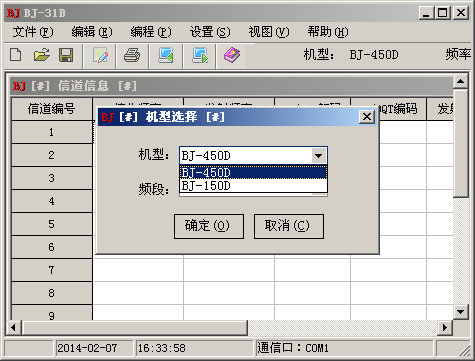Select channel row header 8
This screenshot has height=361, width=475.
click(52, 293)
